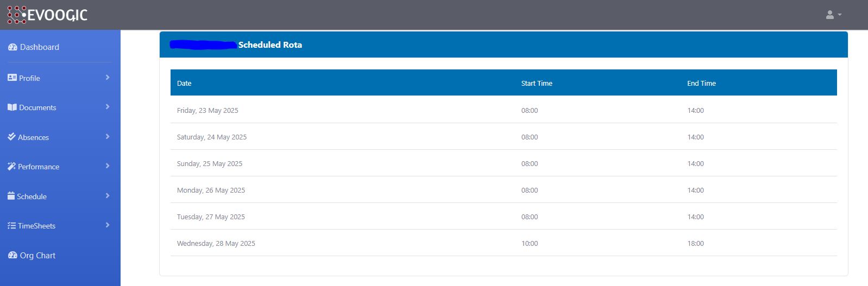Screen dimensions: 868x286
Task: Click the Documents book icon
Action: (12, 107)
